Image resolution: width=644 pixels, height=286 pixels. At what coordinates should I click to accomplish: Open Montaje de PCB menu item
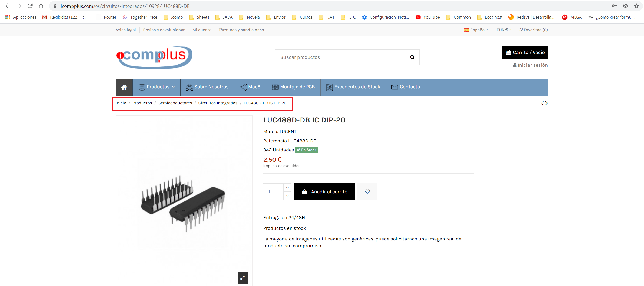(x=293, y=87)
